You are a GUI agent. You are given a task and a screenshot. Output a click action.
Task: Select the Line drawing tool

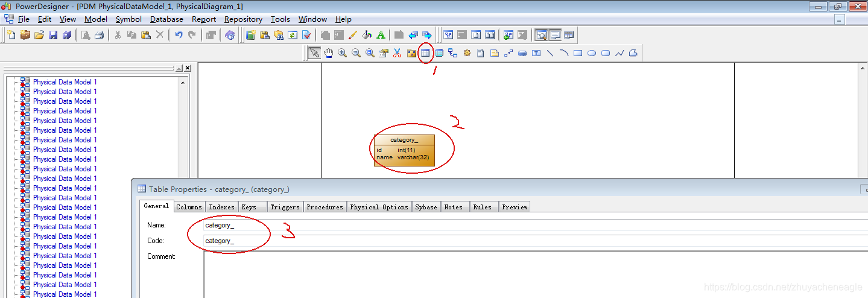point(550,53)
